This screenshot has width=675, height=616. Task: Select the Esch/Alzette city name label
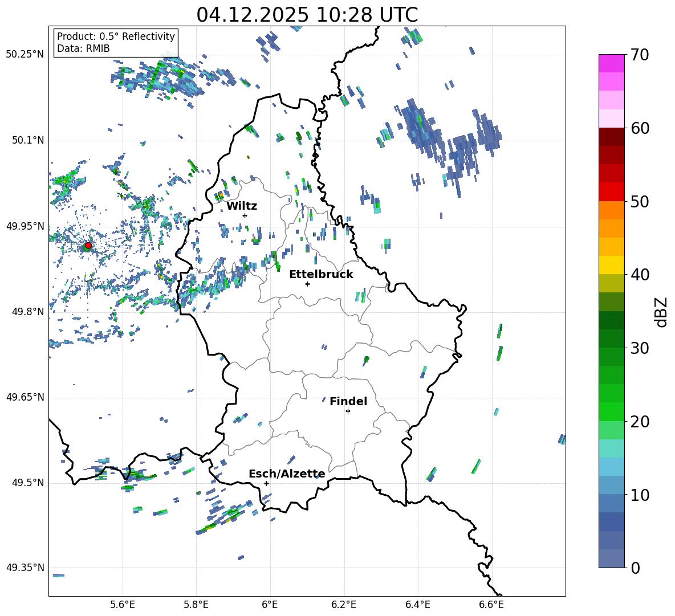pos(287,474)
